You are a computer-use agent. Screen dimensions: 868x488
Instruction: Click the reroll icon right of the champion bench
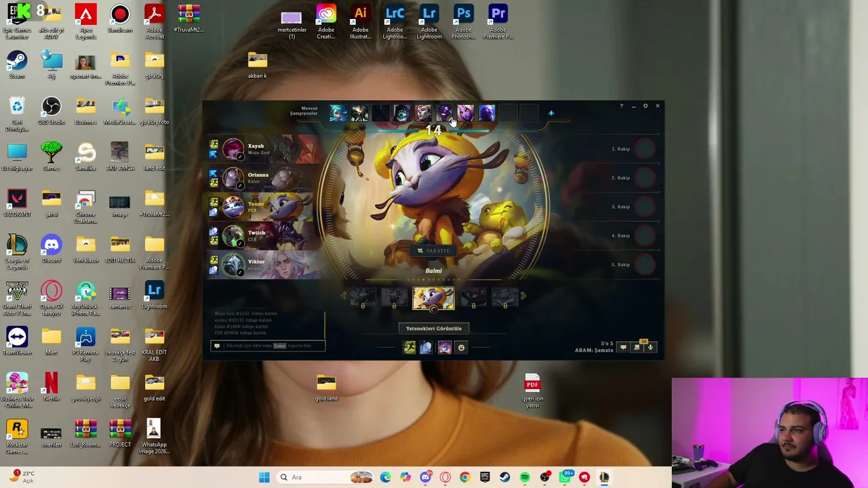(551, 113)
